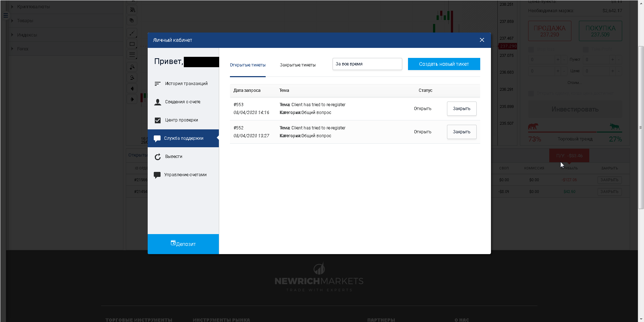The width and height of the screenshot is (644, 322).
Task: Select ticket number #553
Action: coord(239,105)
